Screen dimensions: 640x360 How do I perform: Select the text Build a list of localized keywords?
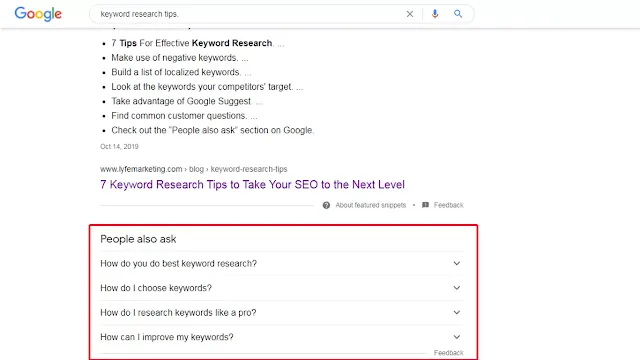coord(176,72)
